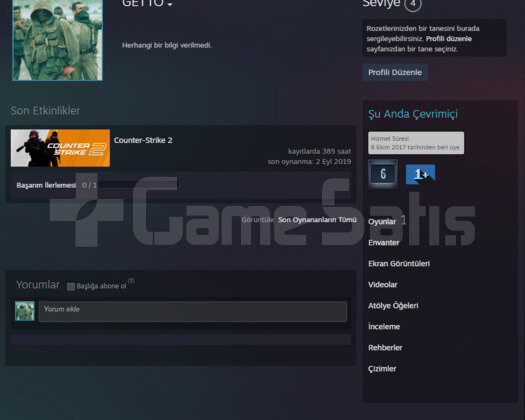Click the Başarım İlerlemesi progress bar

pyautogui.click(x=139, y=185)
